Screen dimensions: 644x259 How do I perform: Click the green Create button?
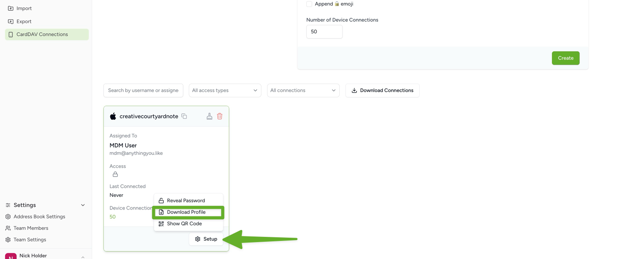pos(566,58)
